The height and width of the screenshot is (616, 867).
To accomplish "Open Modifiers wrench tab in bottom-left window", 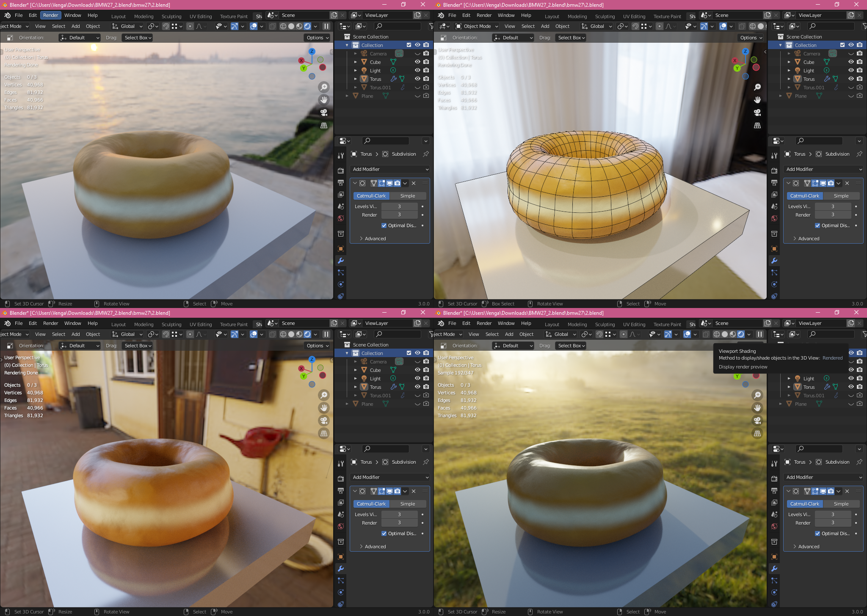I will (341, 569).
